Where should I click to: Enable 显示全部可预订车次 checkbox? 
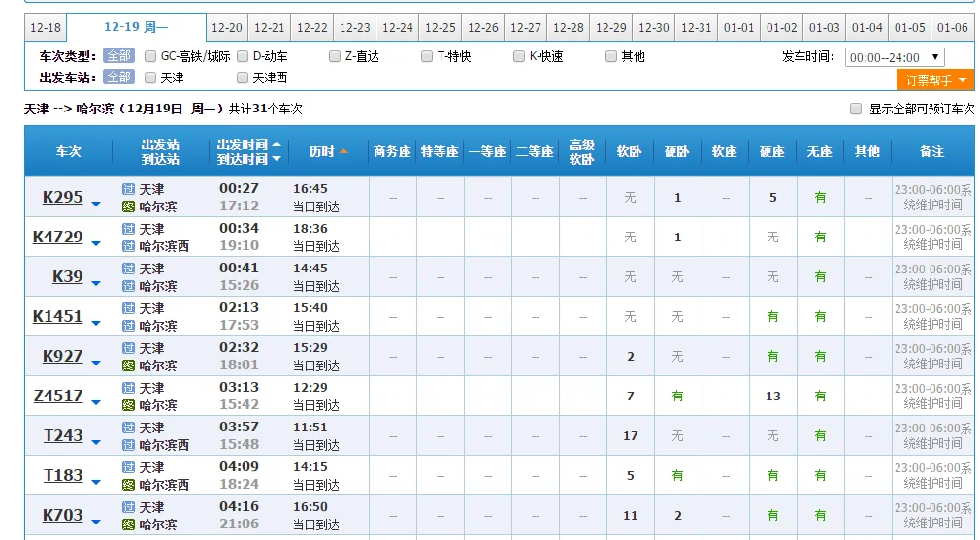(856, 109)
